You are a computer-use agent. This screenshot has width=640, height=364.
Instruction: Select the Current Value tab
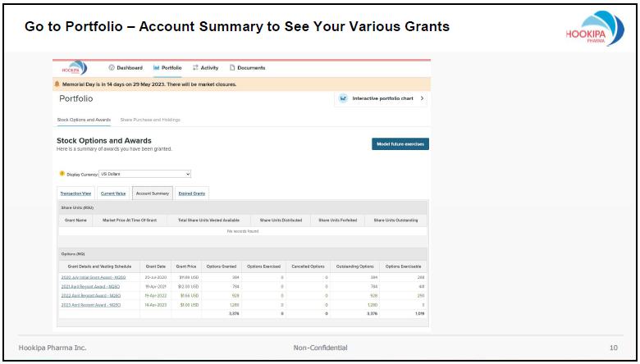tap(113, 193)
